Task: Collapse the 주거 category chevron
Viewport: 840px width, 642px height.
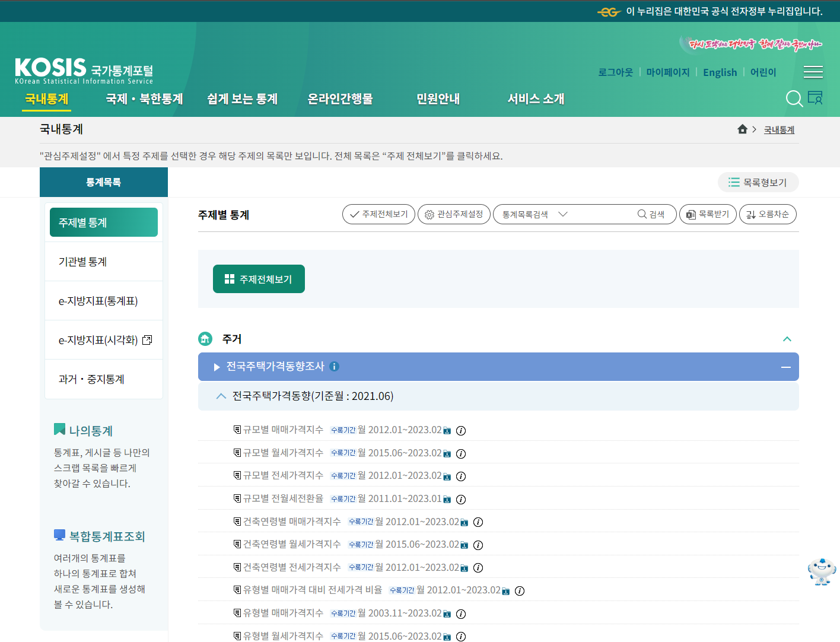Action: 787,339
